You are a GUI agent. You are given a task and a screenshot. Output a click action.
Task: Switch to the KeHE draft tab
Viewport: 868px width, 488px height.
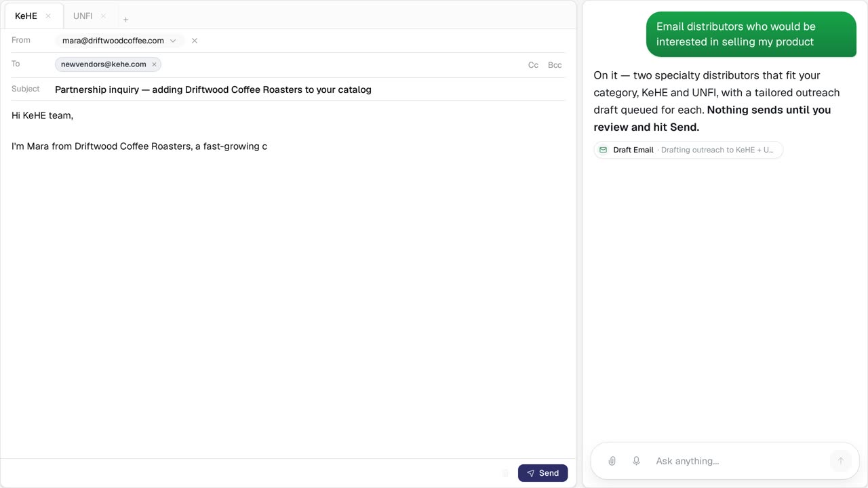click(33, 16)
